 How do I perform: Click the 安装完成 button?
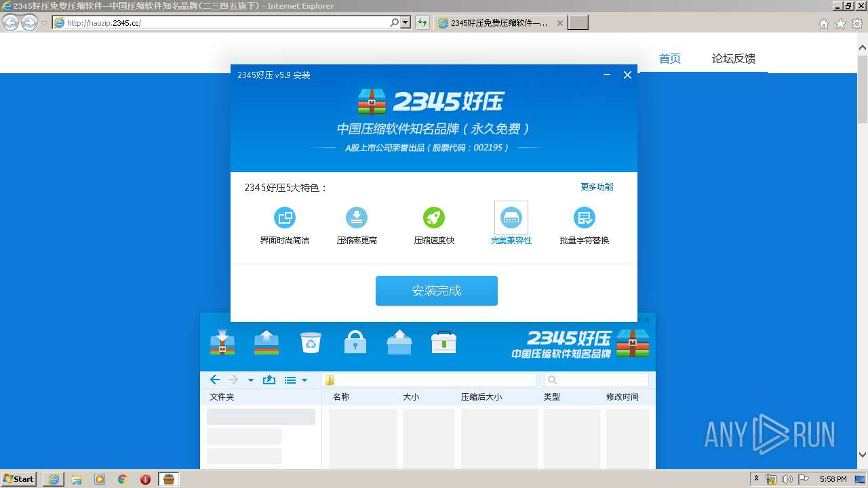(x=437, y=291)
